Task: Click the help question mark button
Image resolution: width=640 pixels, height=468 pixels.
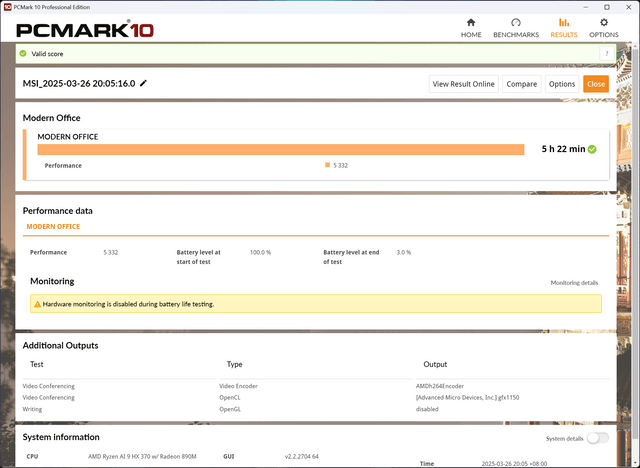Action: click(607, 53)
